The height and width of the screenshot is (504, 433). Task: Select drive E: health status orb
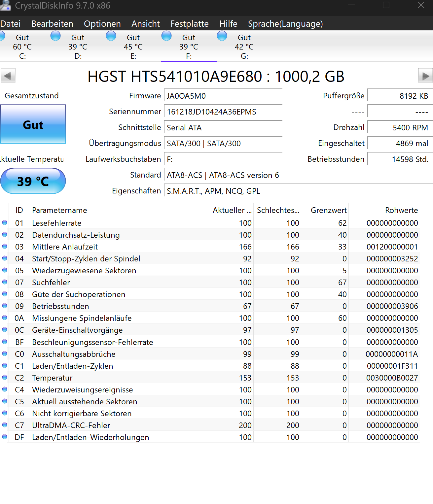111,36
